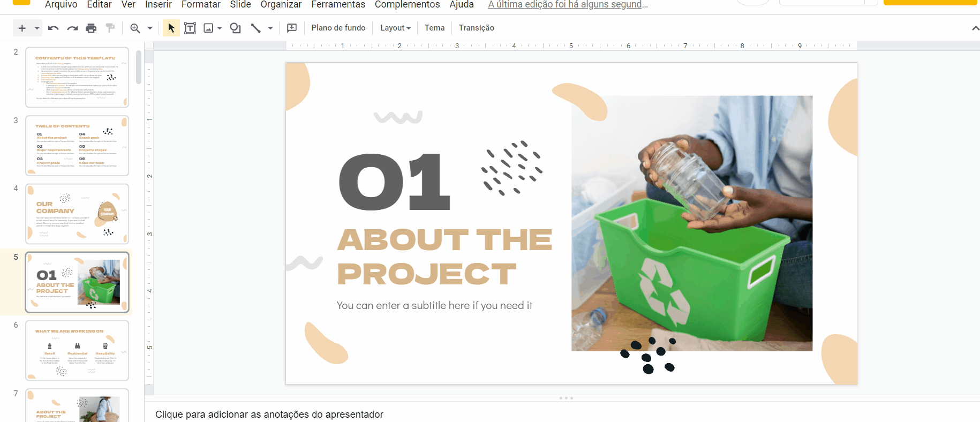Select slide 4 Our Company thumbnail
The image size is (980, 422).
pos(77,214)
